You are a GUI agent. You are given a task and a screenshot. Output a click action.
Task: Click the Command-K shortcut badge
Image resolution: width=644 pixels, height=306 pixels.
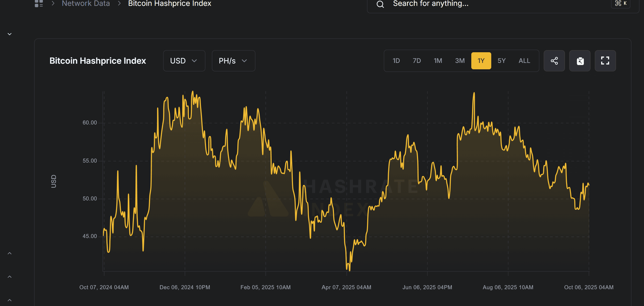(621, 3)
